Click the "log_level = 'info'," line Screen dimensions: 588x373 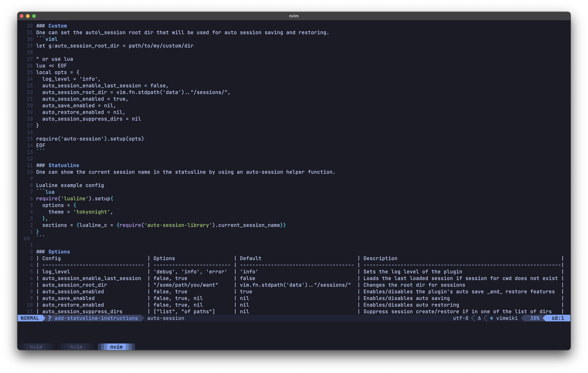(x=71, y=79)
